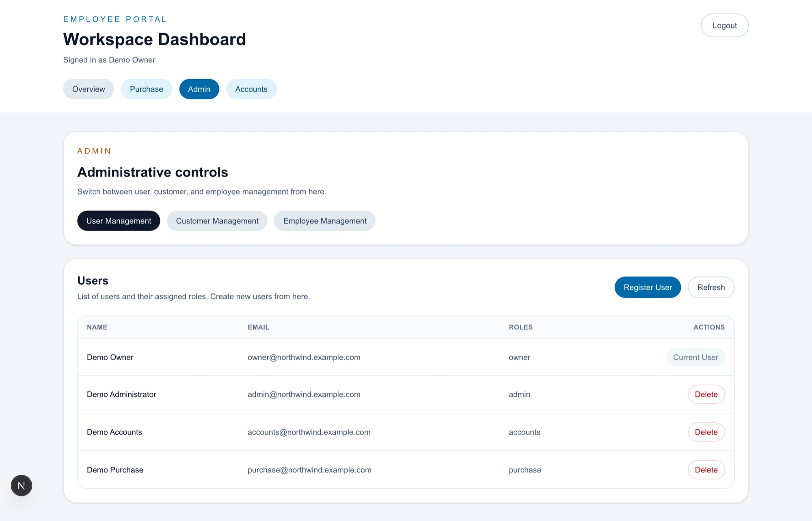Click the Administrative controls heading
The height and width of the screenshot is (521, 812).
click(153, 172)
